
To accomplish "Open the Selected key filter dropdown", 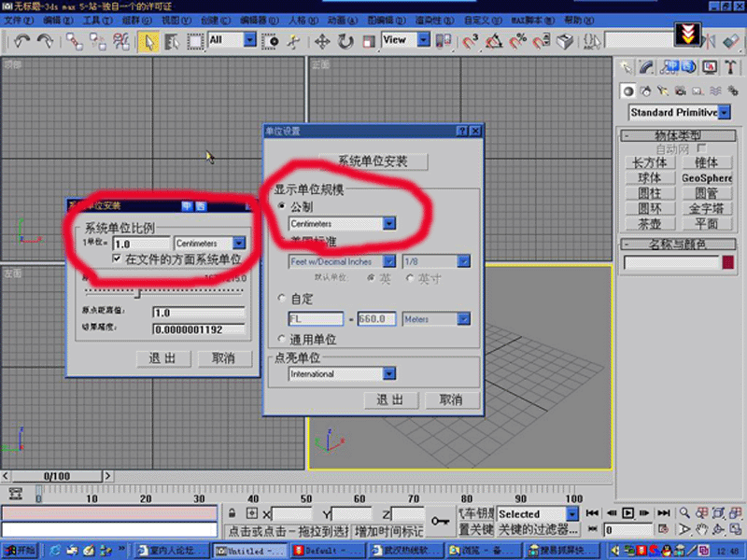I will [572, 514].
